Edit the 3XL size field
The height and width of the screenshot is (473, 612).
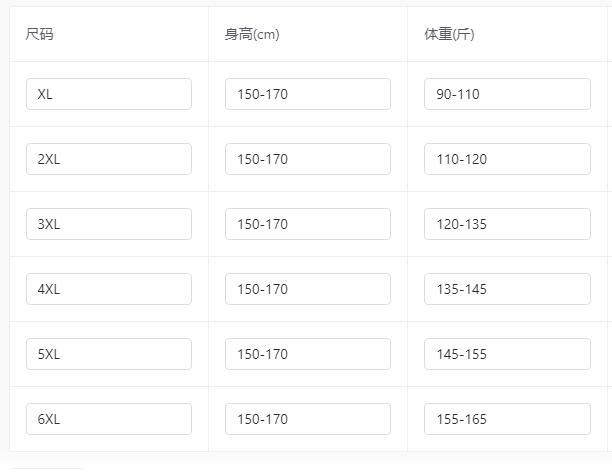coord(109,224)
